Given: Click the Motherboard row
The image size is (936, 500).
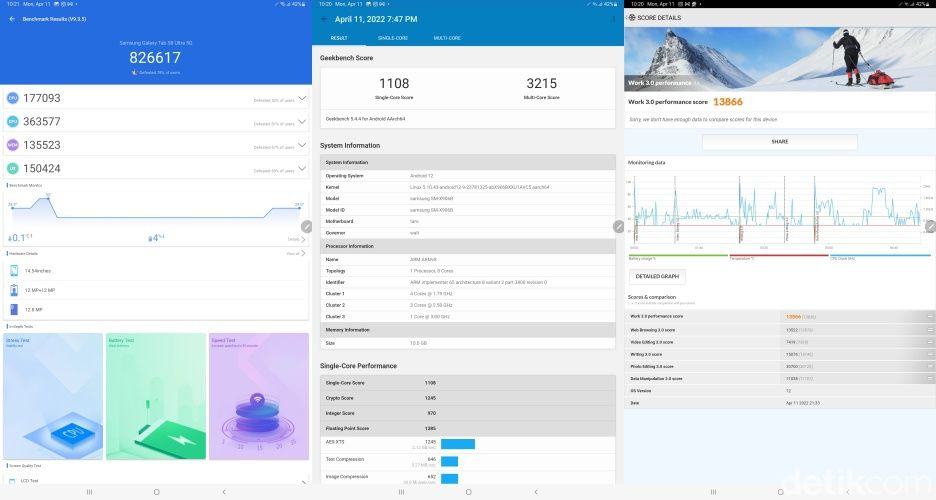Looking at the screenshot, I should click(x=468, y=221).
